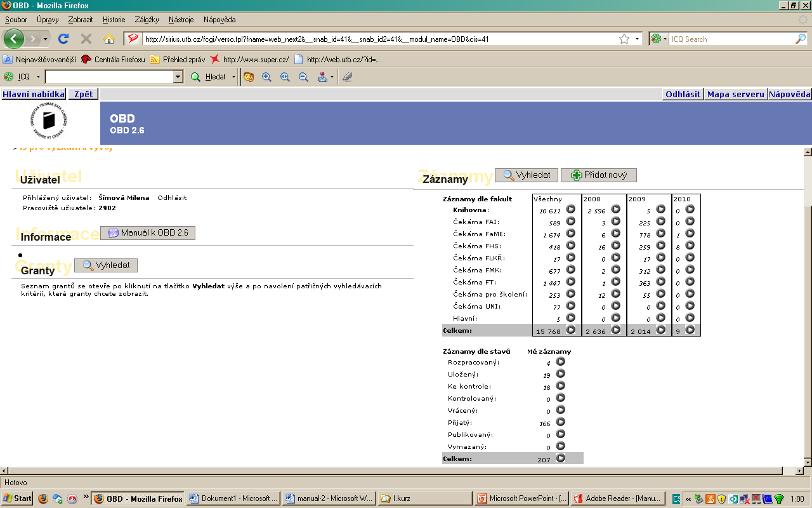This screenshot has height=508, width=812.
Task: Show Celkem total records for 2009
Action: [x=660, y=330]
